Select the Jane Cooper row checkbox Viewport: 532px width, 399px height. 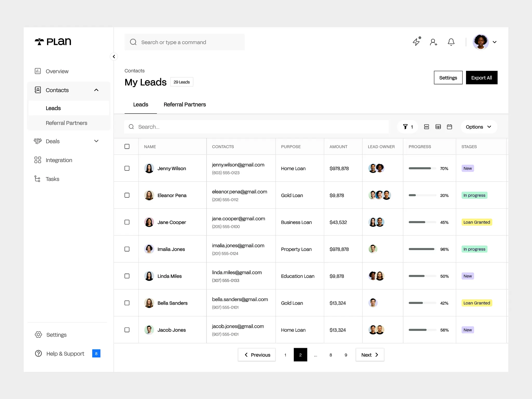[x=127, y=222]
